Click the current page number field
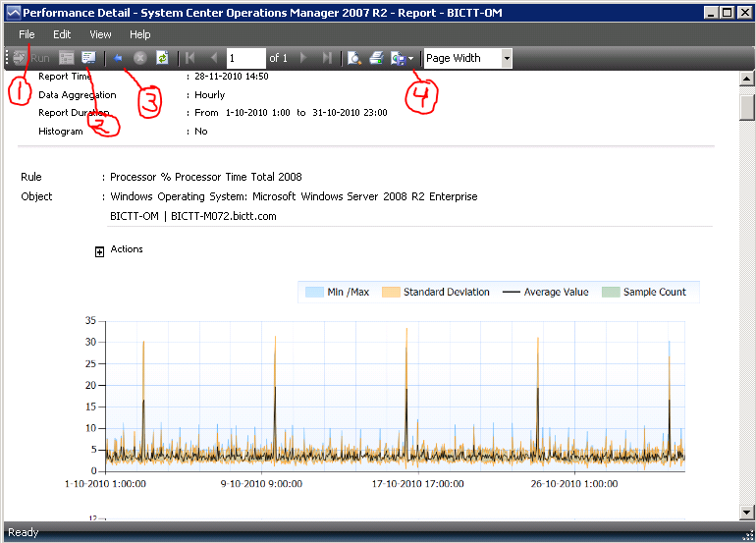The height and width of the screenshot is (543, 756). click(x=245, y=58)
